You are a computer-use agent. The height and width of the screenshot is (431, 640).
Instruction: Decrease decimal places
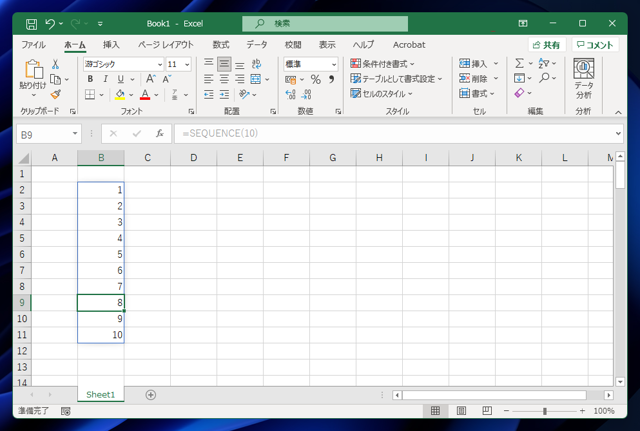(307, 95)
